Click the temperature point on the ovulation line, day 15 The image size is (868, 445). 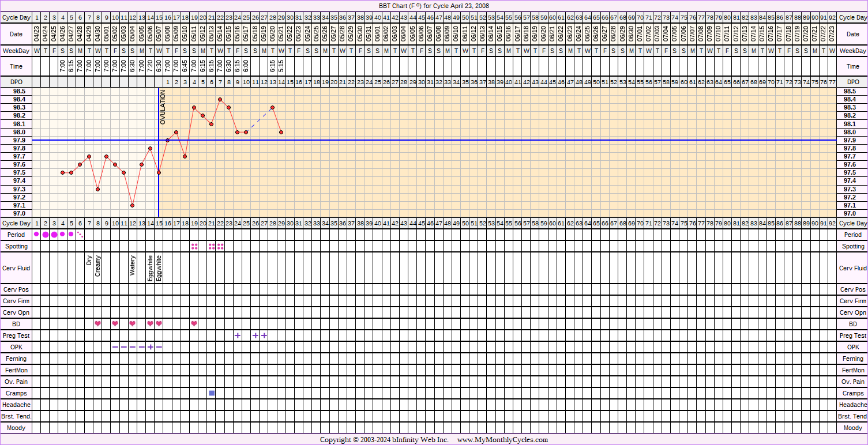(x=159, y=172)
